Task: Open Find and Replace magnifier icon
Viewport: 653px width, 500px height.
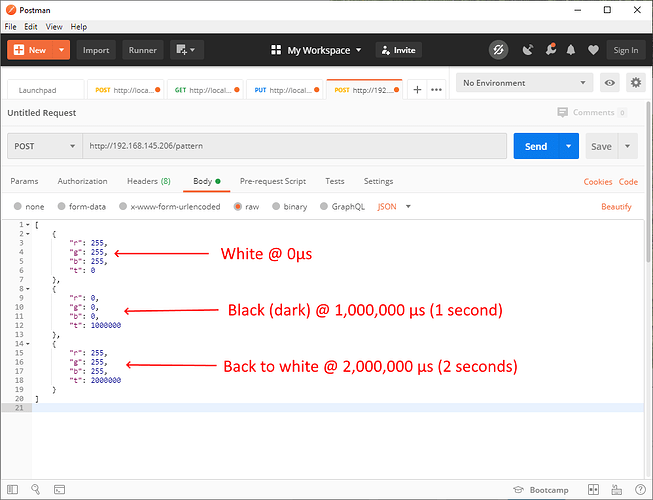Action: coord(36,489)
